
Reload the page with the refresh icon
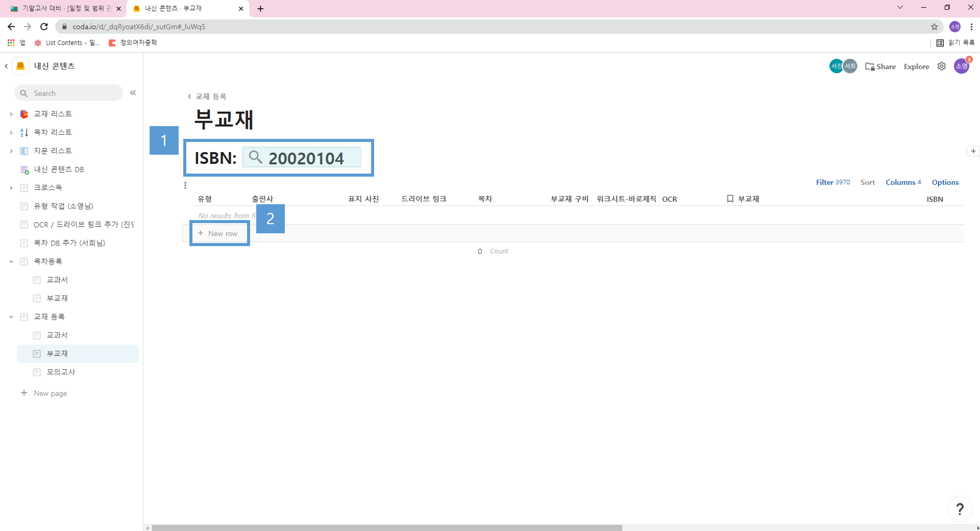[44, 27]
